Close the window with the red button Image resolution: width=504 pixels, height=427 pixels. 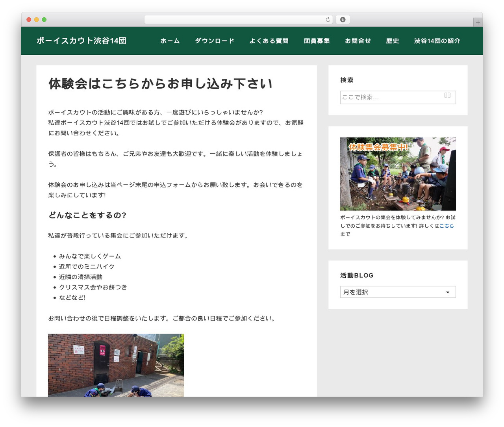click(29, 20)
